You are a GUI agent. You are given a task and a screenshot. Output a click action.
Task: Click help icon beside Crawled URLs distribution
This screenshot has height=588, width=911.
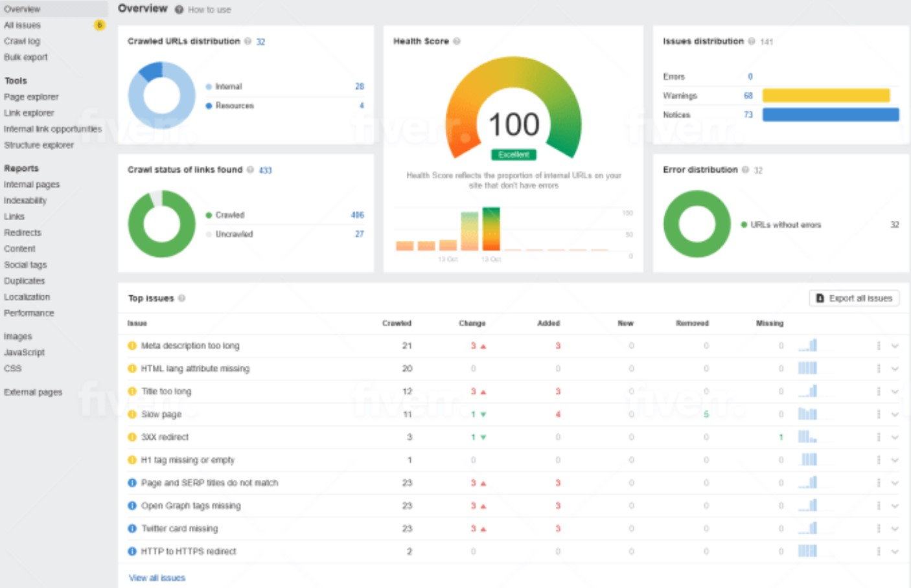[248, 41]
